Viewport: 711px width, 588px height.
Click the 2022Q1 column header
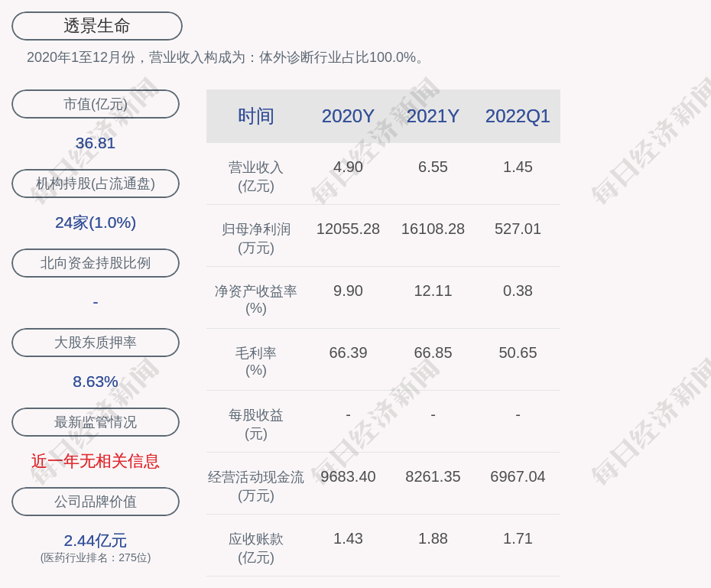click(518, 116)
